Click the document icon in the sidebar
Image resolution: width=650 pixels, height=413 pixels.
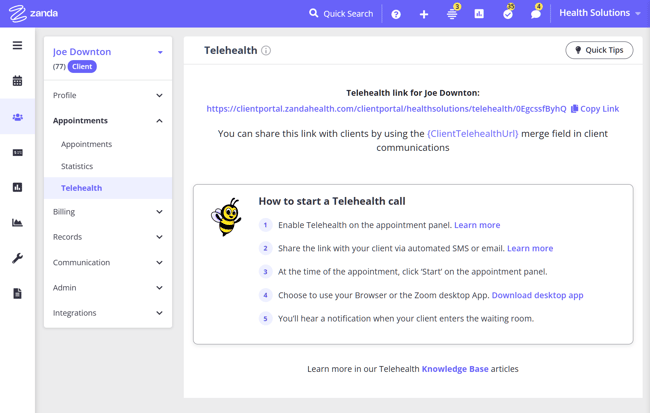point(17,293)
